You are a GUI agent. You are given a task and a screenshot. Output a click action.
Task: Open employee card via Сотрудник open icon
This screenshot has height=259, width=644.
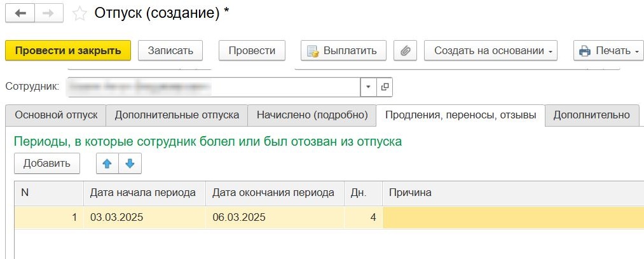(385, 87)
